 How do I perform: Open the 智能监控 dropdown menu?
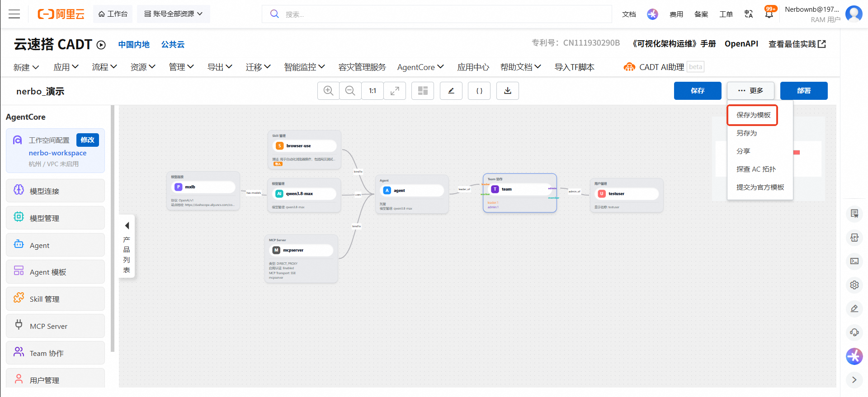pyautogui.click(x=305, y=67)
